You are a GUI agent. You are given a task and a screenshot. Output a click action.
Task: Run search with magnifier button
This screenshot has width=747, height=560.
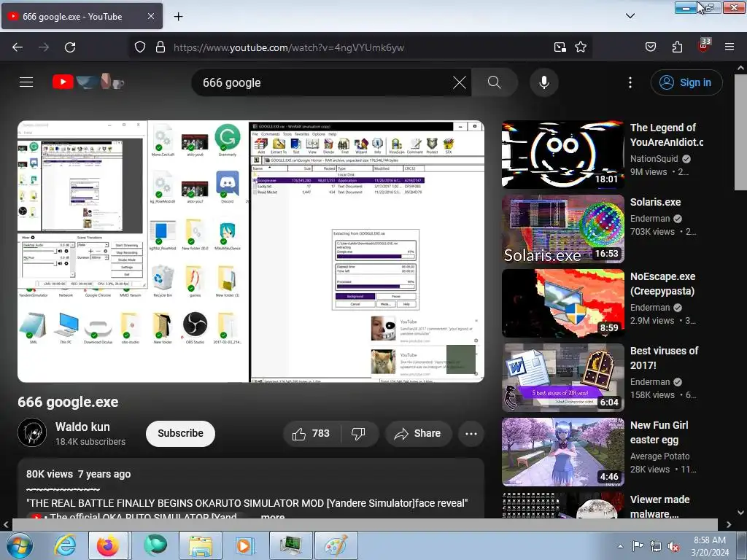pyautogui.click(x=494, y=82)
